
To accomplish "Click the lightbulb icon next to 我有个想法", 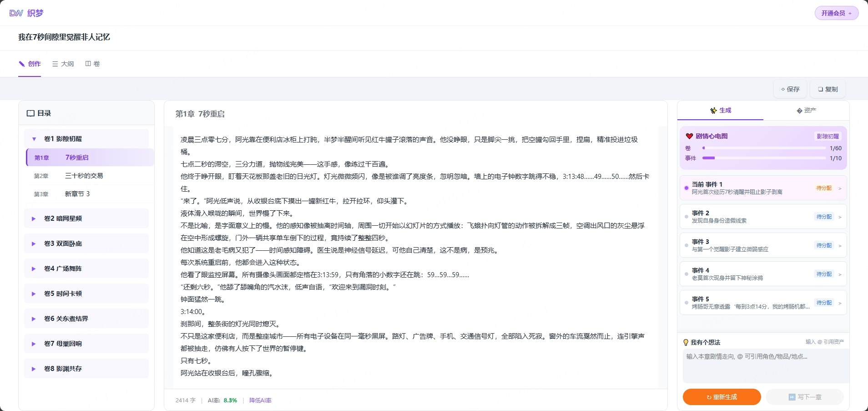I will pyautogui.click(x=686, y=342).
